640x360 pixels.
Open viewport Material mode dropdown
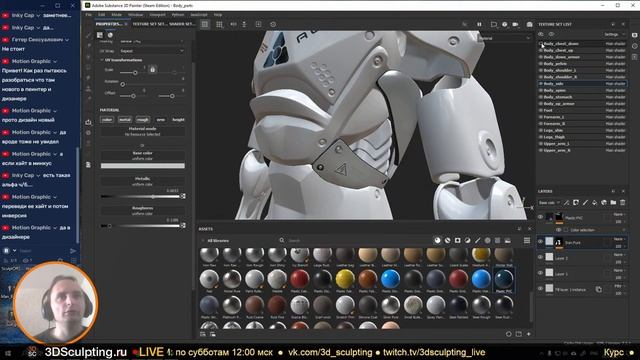coord(504,38)
